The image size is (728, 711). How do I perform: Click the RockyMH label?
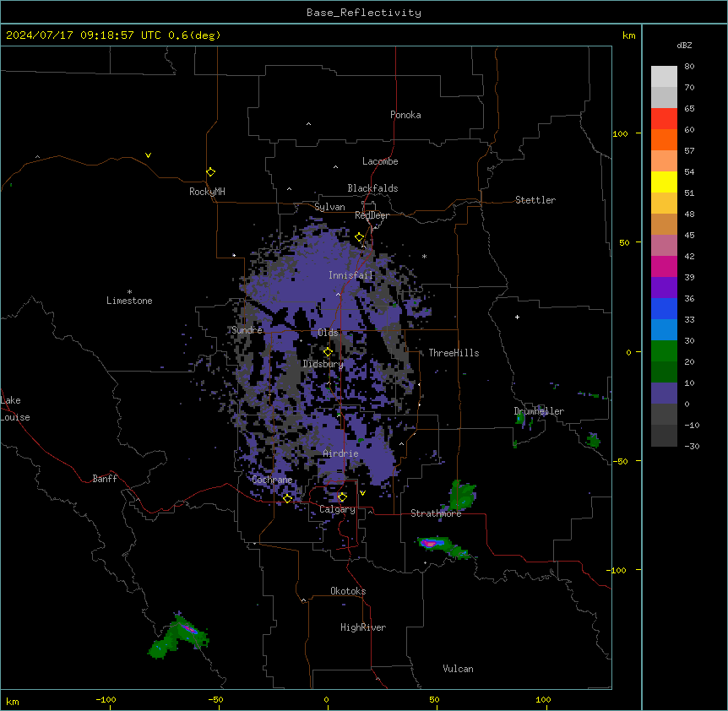[207, 192]
